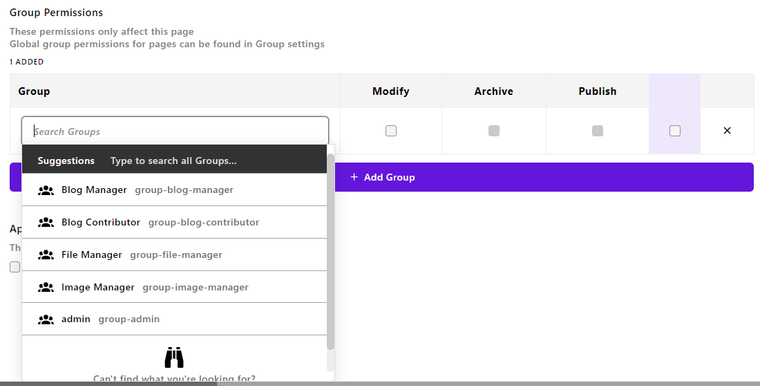
Task: Click the Add Group button
Action: click(381, 177)
